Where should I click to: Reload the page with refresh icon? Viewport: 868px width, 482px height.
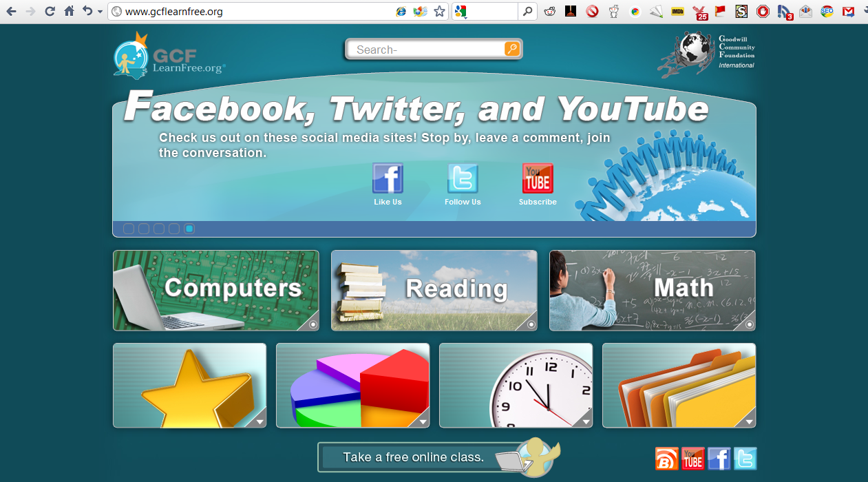(50, 11)
